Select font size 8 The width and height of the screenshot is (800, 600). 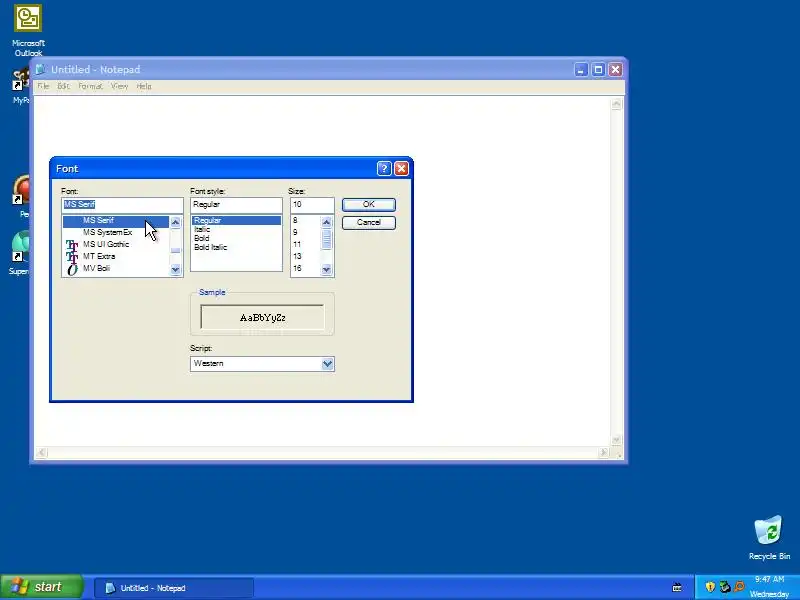(x=306, y=220)
